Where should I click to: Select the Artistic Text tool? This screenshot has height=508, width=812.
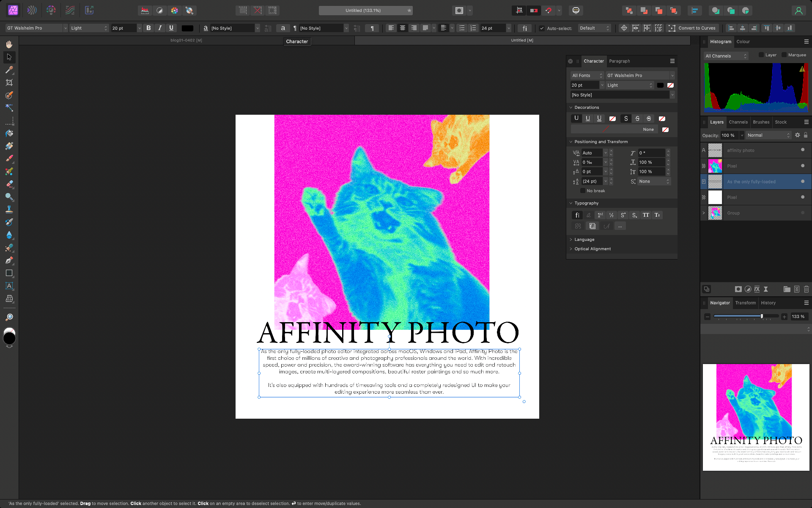pos(9,286)
